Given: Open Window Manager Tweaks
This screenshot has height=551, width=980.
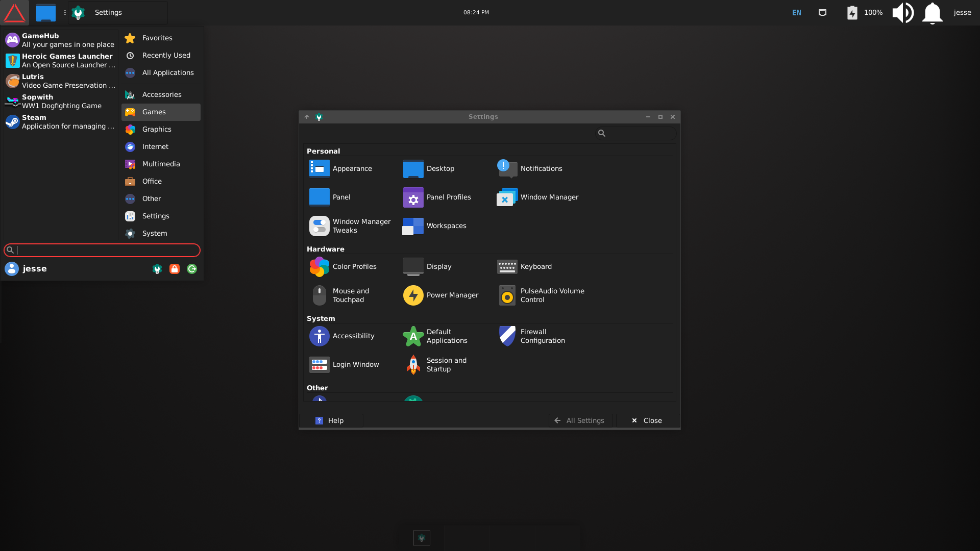Looking at the screenshot, I should (350, 226).
